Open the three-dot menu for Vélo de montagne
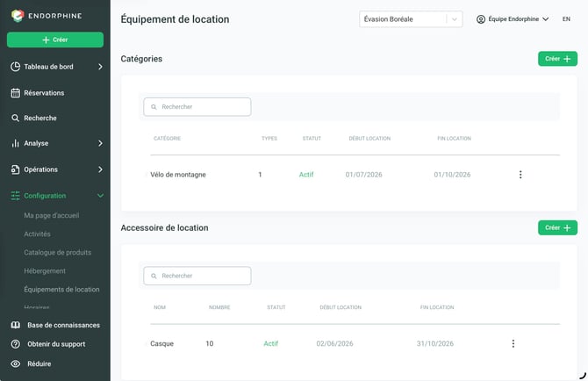The width and height of the screenshot is (588, 381). point(520,175)
